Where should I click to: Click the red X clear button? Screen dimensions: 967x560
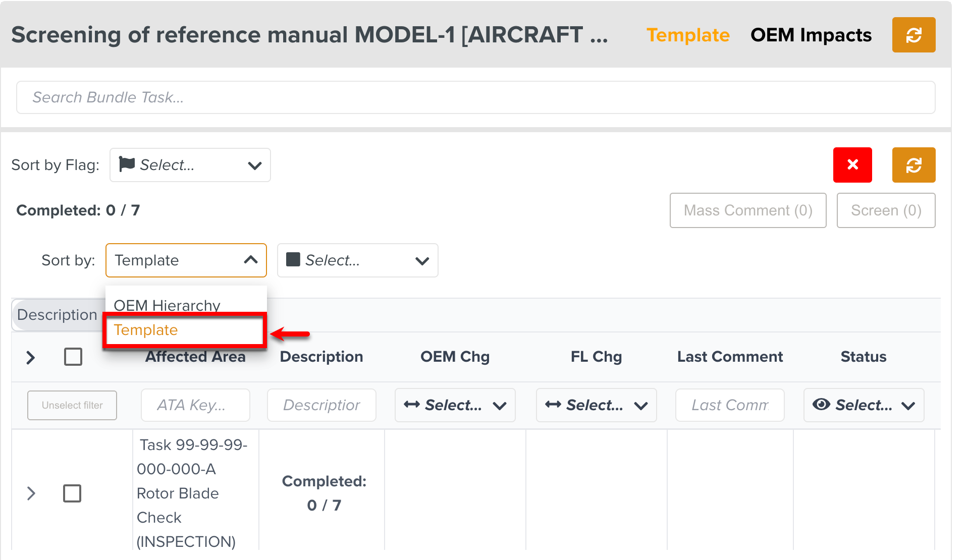point(852,164)
